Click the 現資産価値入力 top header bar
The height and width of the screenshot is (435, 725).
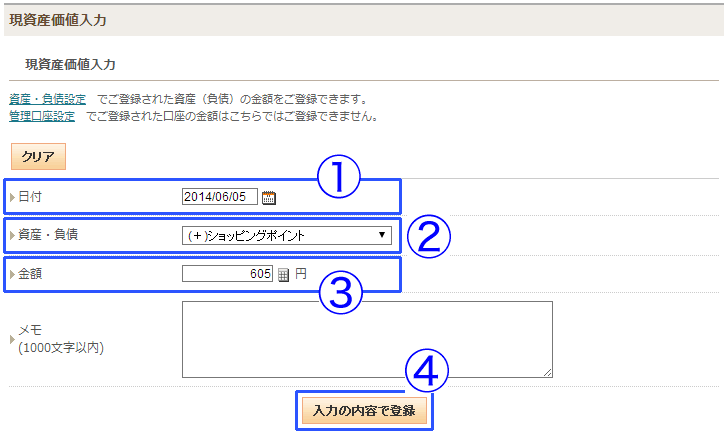tap(364, 20)
